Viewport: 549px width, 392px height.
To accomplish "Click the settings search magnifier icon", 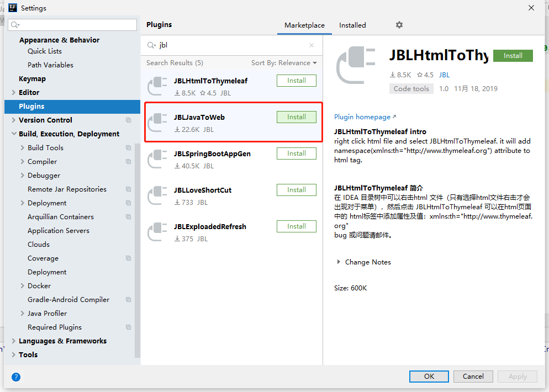I will click(15, 24).
